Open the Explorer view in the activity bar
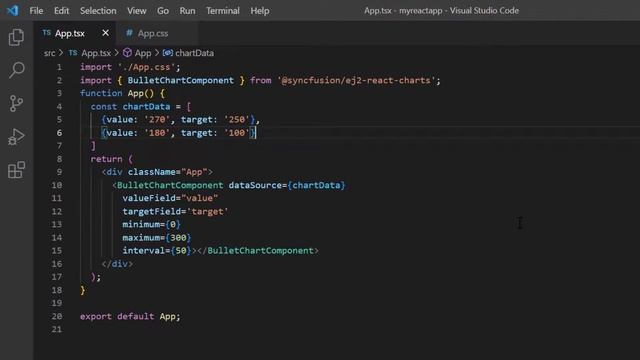The width and height of the screenshot is (640, 360). [x=16, y=37]
